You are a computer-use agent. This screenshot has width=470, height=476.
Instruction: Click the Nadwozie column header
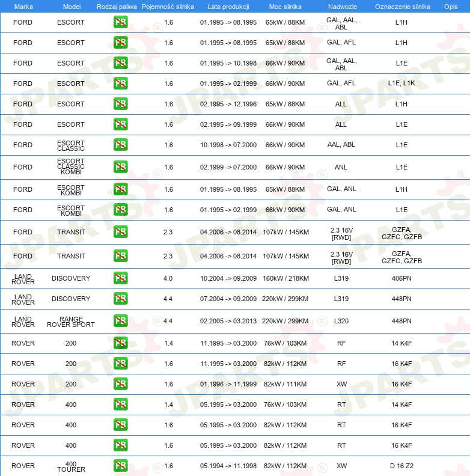(342, 7)
